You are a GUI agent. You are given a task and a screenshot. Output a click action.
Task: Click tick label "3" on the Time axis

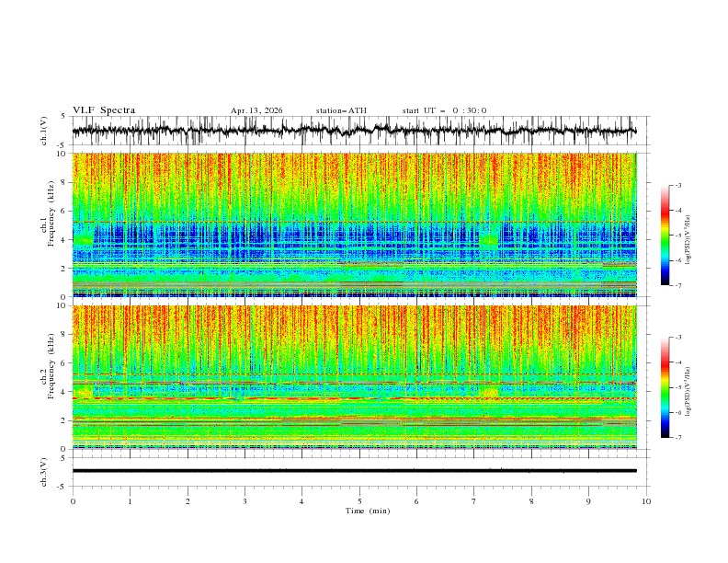point(245,501)
